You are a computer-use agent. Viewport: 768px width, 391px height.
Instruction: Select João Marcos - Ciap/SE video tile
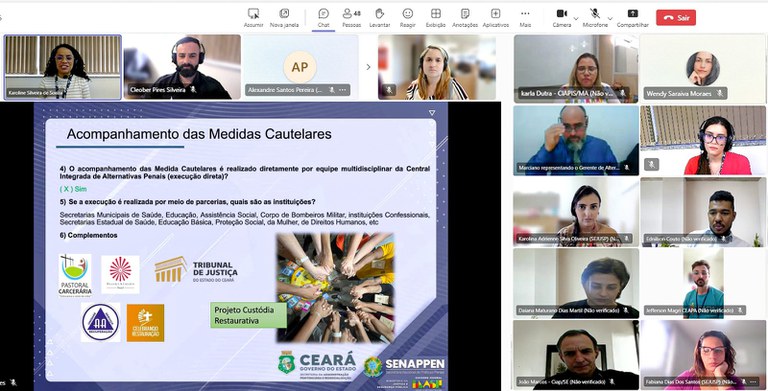click(x=576, y=355)
